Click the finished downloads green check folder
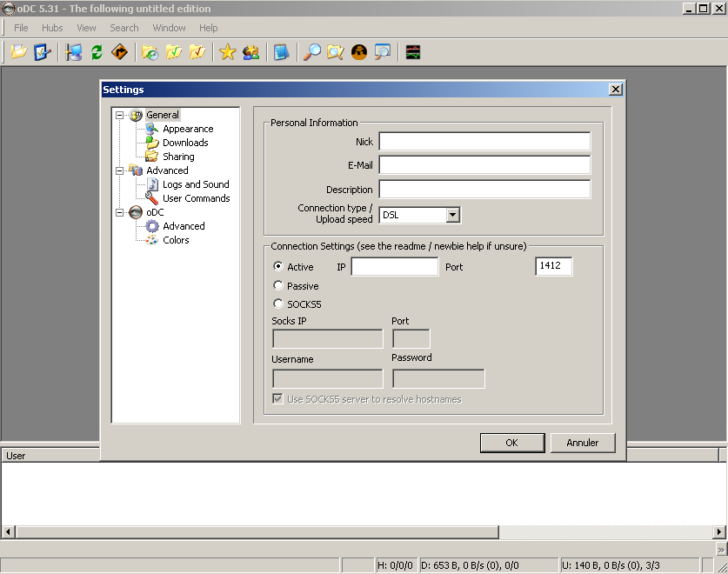The width and height of the screenshot is (728, 574). (174, 51)
